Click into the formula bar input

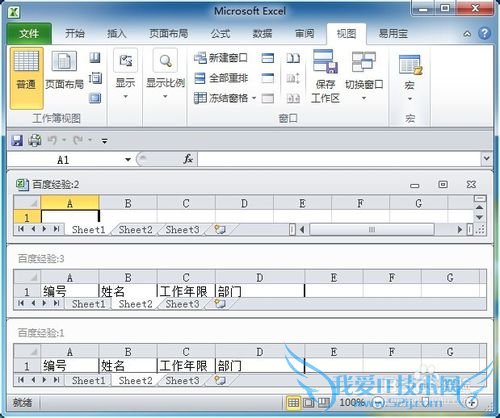(339, 159)
